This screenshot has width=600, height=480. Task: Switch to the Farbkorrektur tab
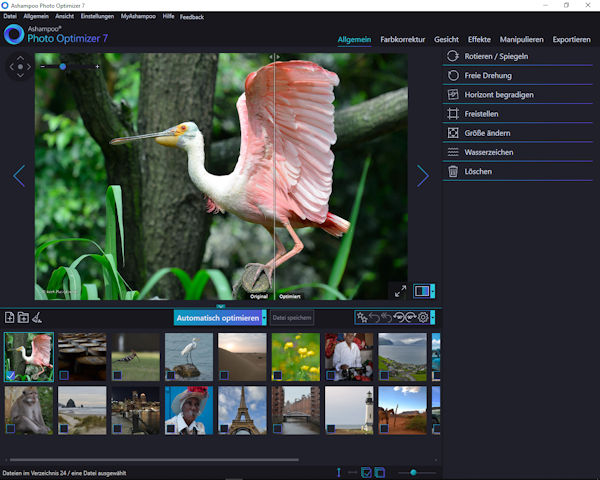(403, 39)
